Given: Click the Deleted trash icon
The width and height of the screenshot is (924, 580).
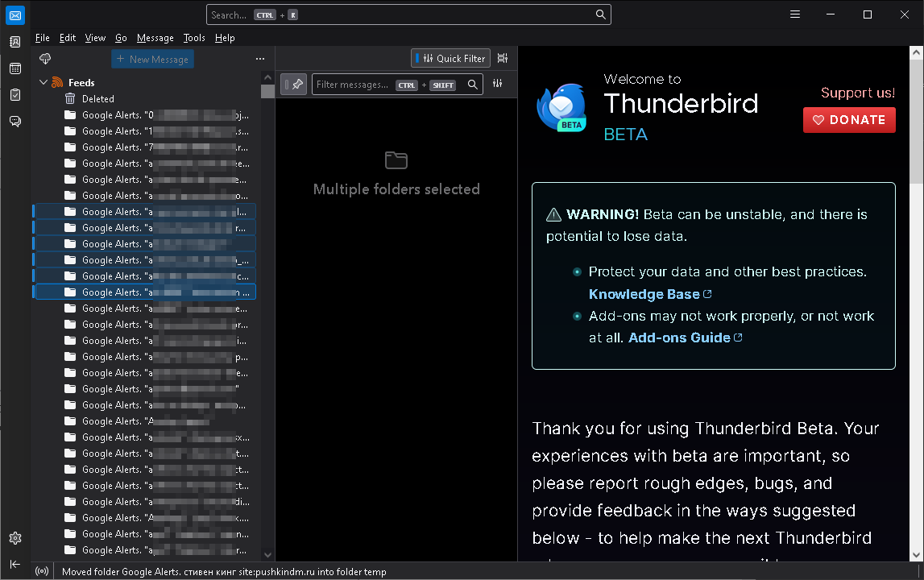Looking at the screenshot, I should coord(70,99).
